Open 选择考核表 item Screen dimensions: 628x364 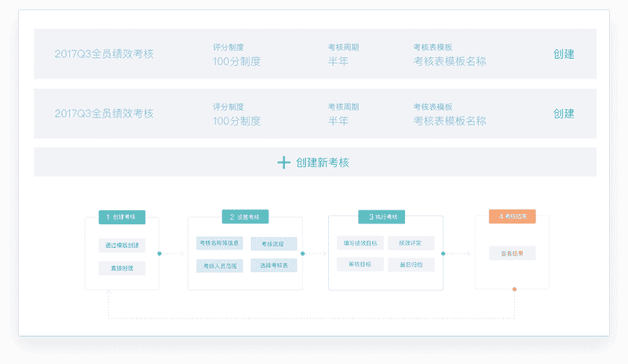point(273,265)
